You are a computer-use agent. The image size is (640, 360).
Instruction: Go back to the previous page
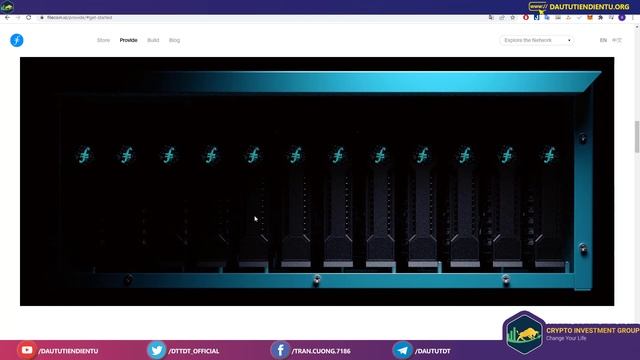pos(7,18)
